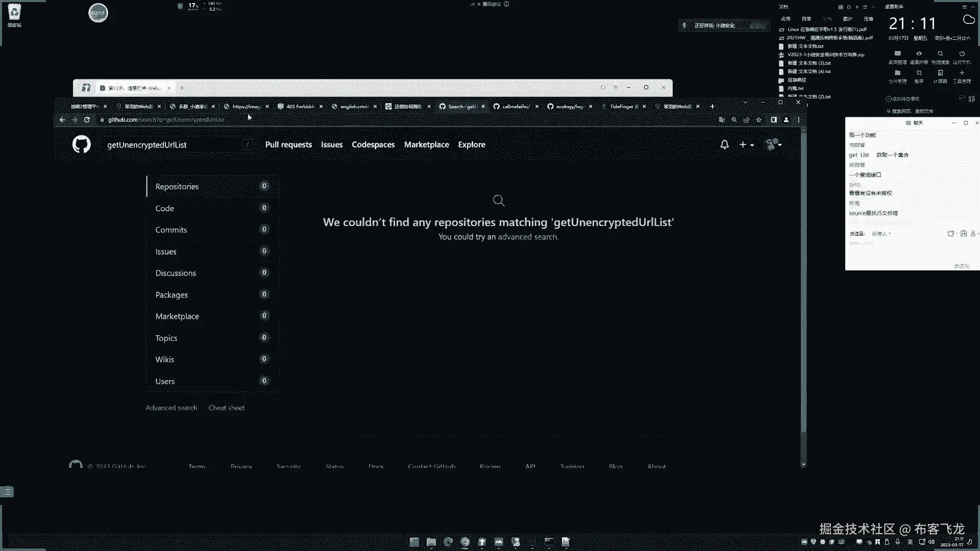Reload the page with refresh icon
This screenshot has width=980, height=551.
[x=87, y=120]
